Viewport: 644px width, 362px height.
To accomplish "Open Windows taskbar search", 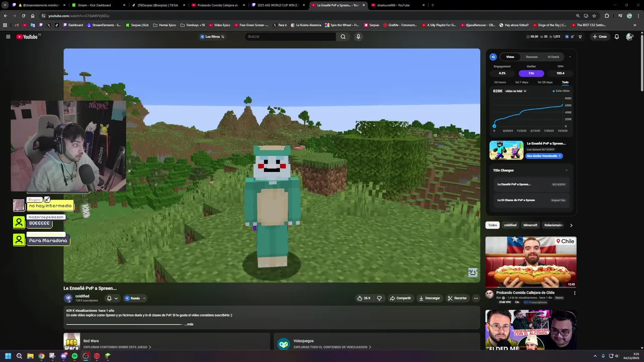I will pos(19,356).
